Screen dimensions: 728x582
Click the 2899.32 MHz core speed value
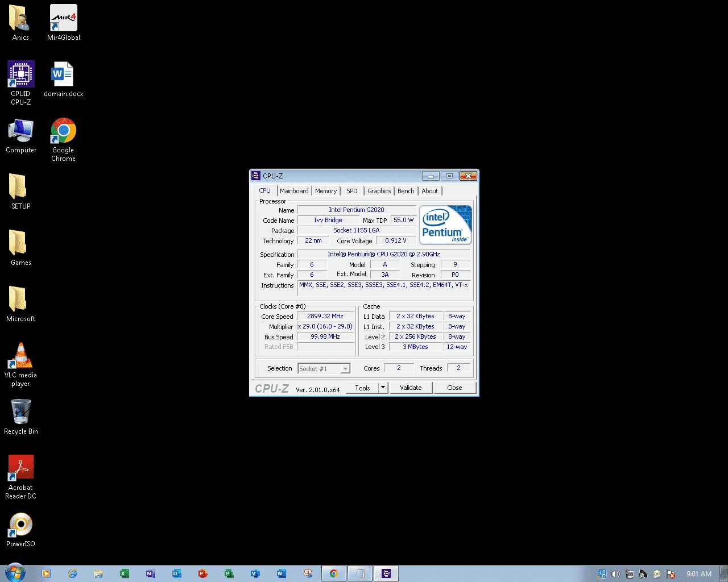(x=325, y=316)
